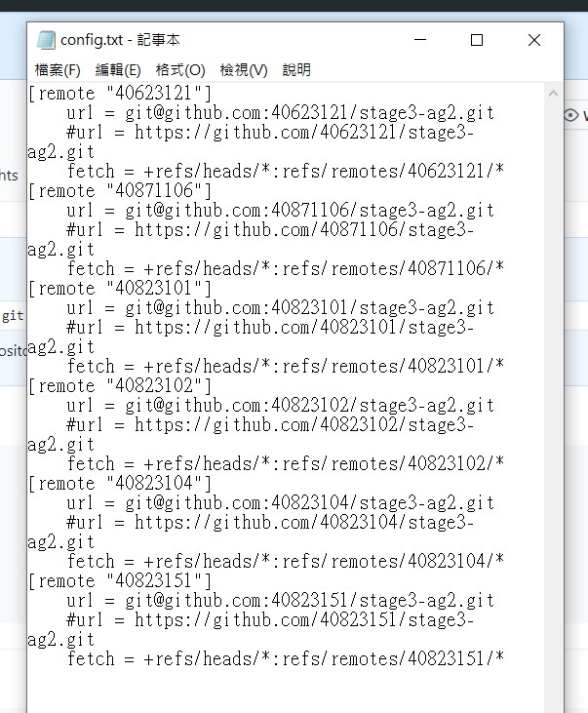Click the #url https://github.com/40823104 line
The image size is (588, 713).
(x=270, y=523)
